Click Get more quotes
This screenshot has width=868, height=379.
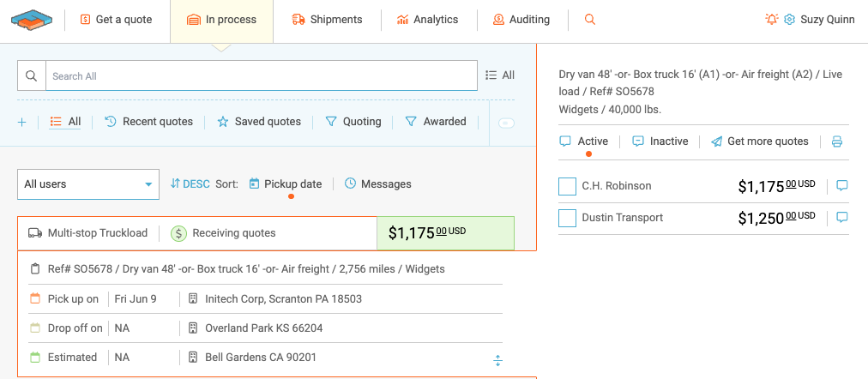pyautogui.click(x=759, y=141)
